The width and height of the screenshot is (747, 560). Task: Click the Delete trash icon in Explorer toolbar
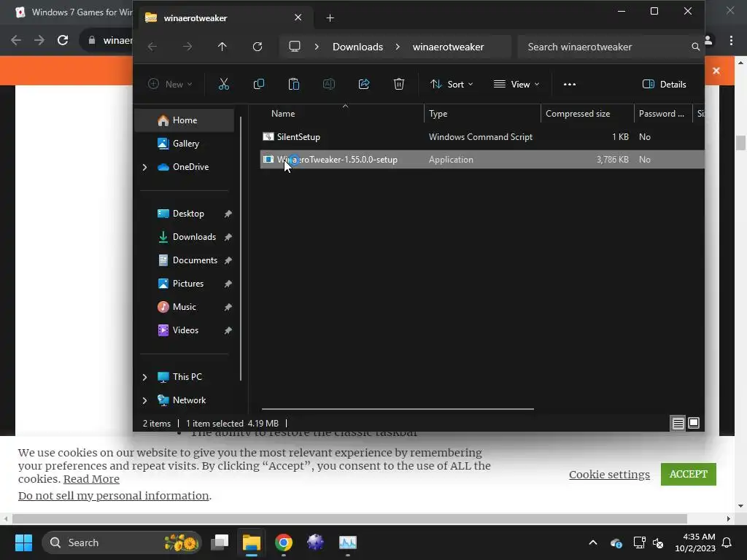[x=399, y=85]
